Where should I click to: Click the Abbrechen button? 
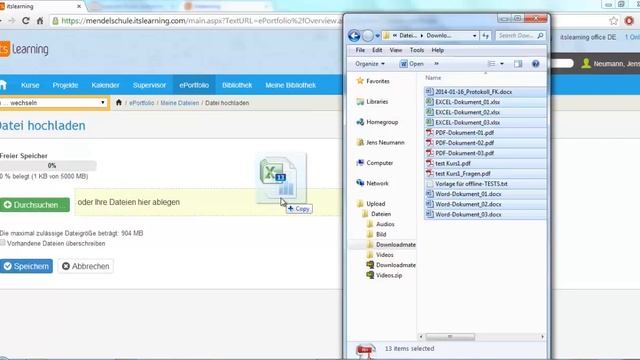pos(86,266)
